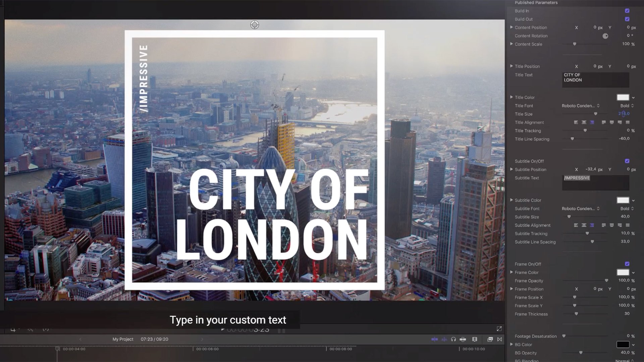Click the playback play button
Image resolution: width=644 pixels, height=362 pixels.
[x=222, y=329]
